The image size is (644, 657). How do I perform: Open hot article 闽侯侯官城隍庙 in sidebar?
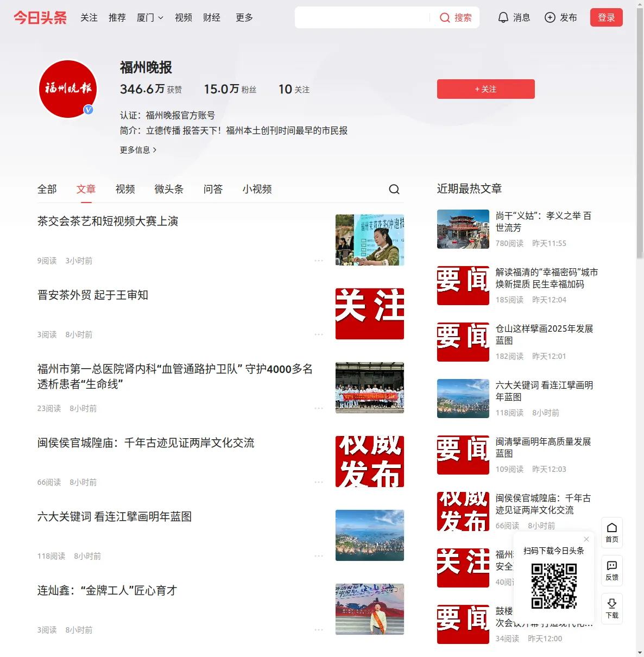(x=544, y=504)
